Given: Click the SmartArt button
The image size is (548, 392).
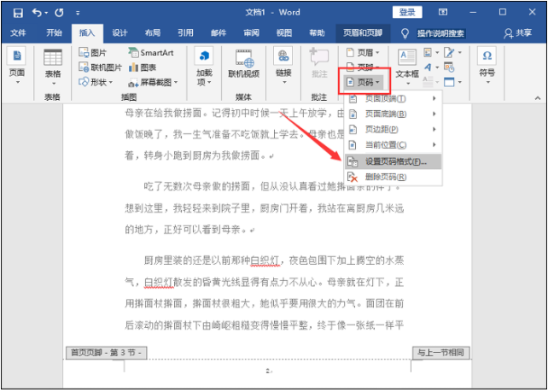Looking at the screenshot, I should click(x=151, y=53).
